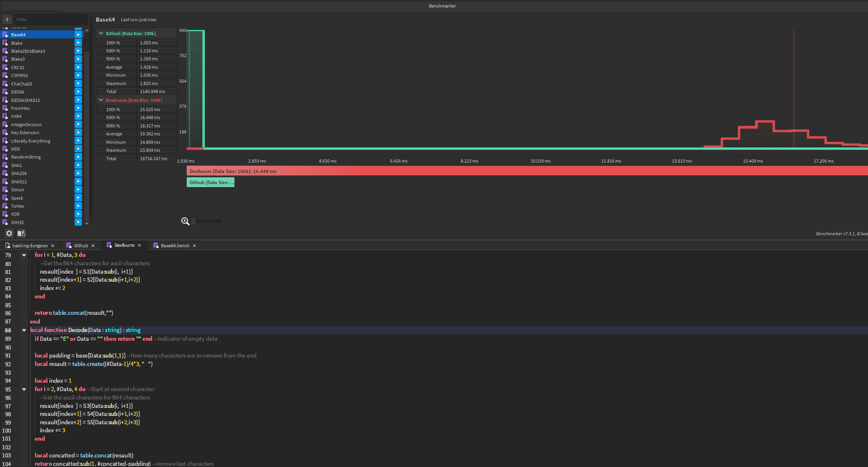This screenshot has height=467, width=868.
Task: Run the ChaCha20 benchmark
Action: 78,83
